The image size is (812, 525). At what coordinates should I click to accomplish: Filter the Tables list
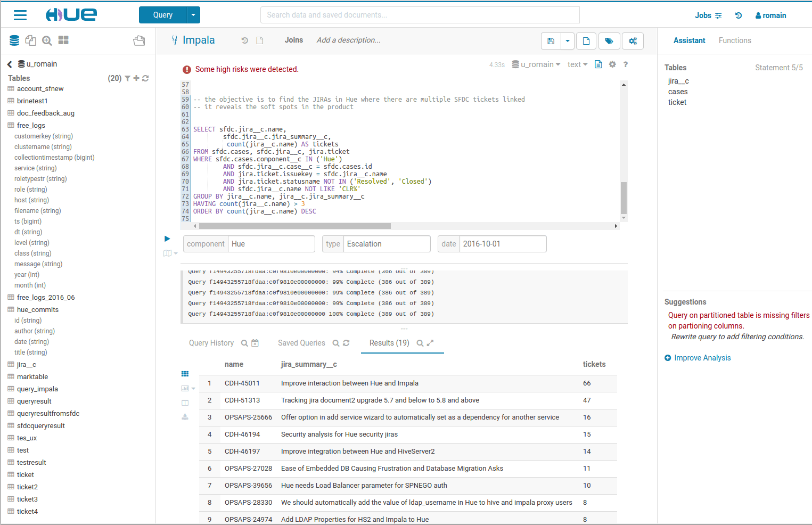click(127, 78)
